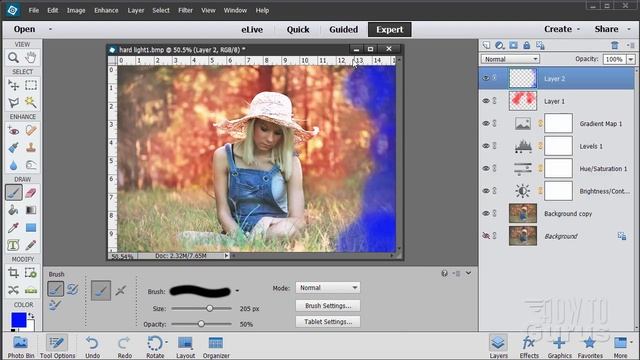Toggle Hue/Saturation 1 layer visibility
640x360 pixels.
(486, 168)
